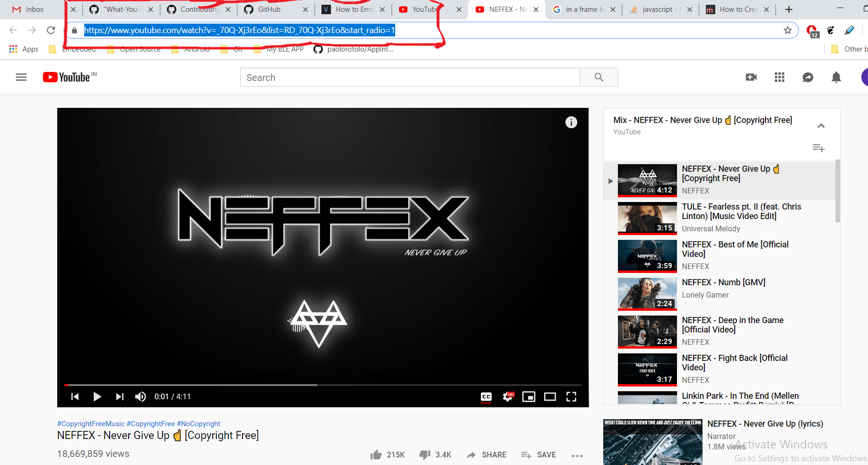Collapse the Mix playlist panel
The width and height of the screenshot is (868, 465).
pos(821,126)
